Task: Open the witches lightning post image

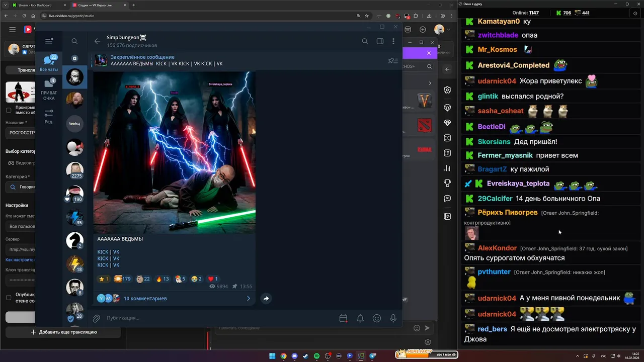Action: click(175, 152)
